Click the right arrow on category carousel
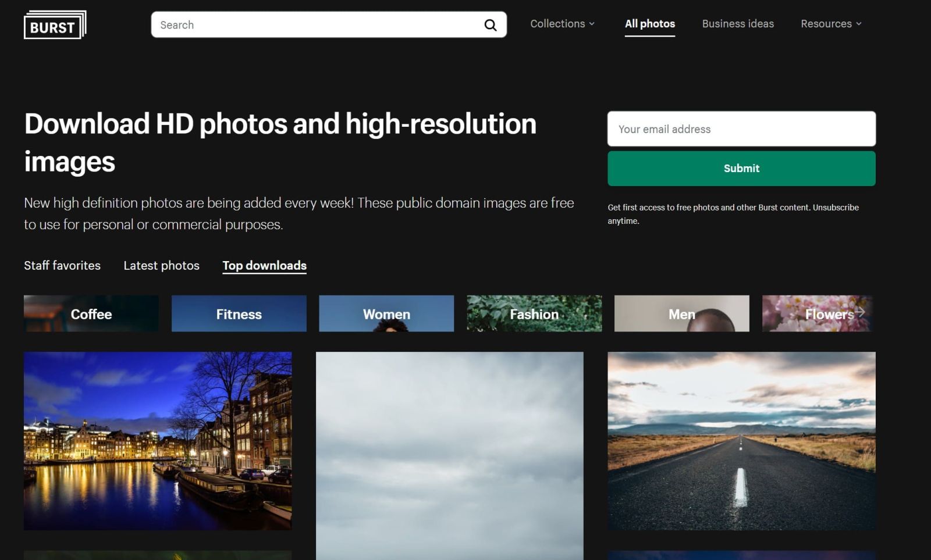931x560 pixels. [x=860, y=313]
